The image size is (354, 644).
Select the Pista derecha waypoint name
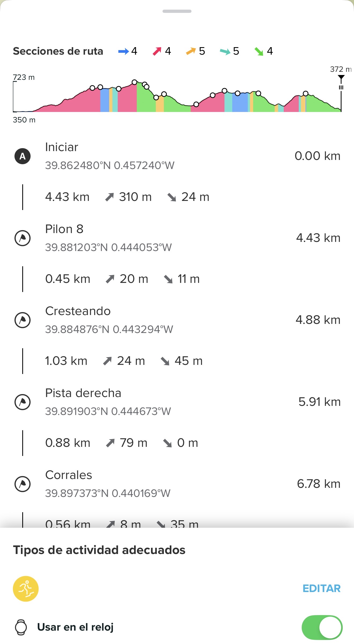83,393
